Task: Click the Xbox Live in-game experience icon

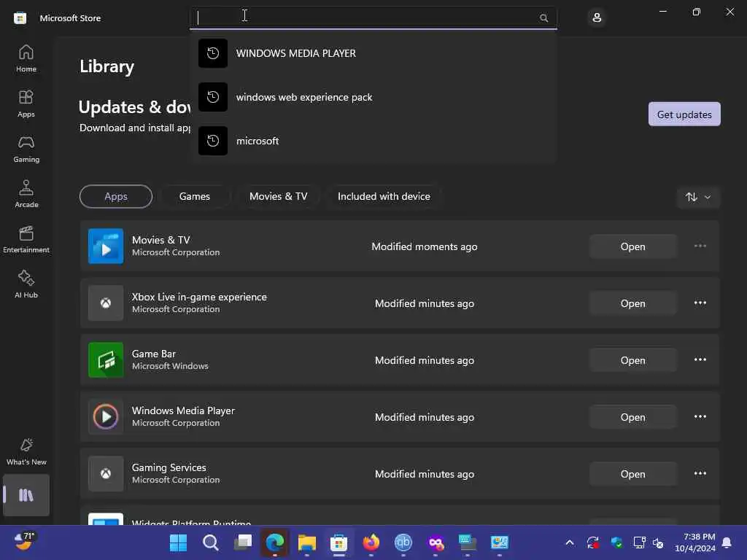Action: pyautogui.click(x=106, y=303)
